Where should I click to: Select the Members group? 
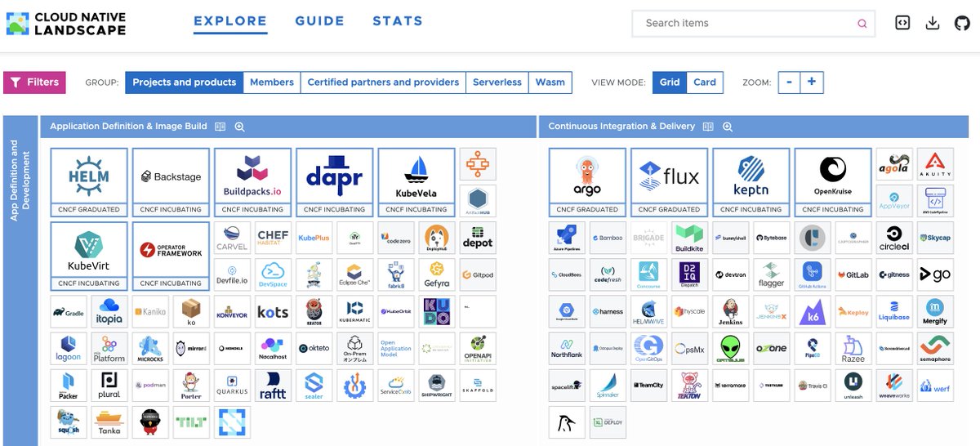coord(272,83)
